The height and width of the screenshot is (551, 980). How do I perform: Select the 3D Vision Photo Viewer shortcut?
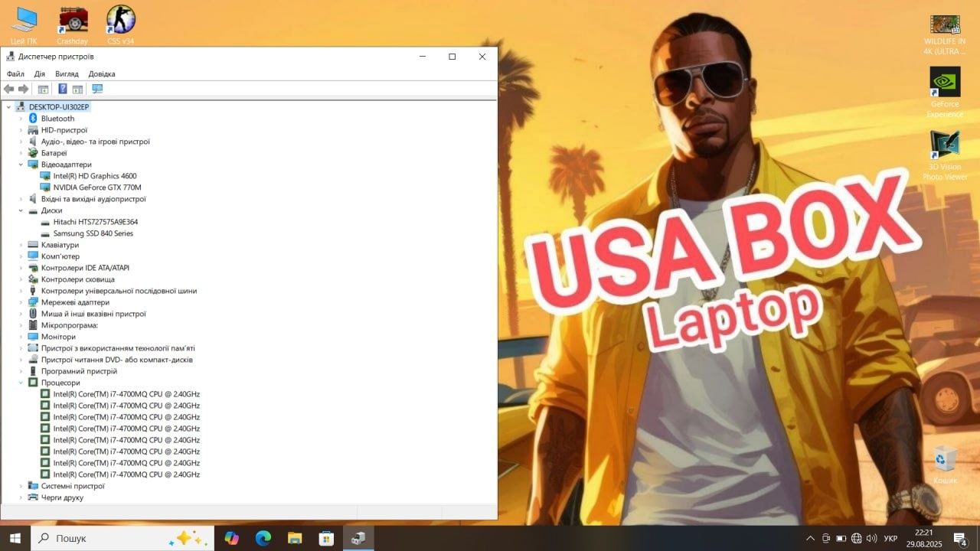coord(945,156)
